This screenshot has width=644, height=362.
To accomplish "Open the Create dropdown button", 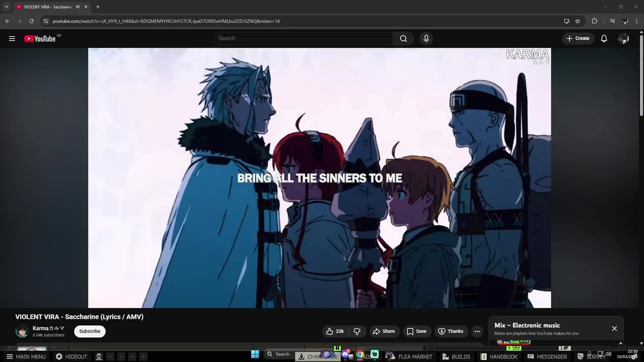I will pyautogui.click(x=578, y=39).
